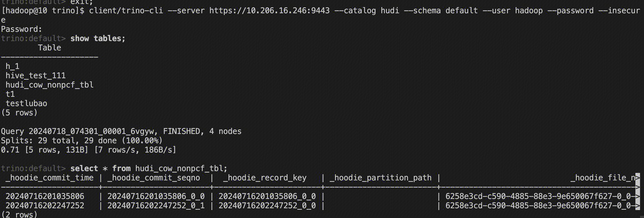Select the _hoodie_commit_seqno column header
Viewport: 644px width, 218px height.
point(154,178)
